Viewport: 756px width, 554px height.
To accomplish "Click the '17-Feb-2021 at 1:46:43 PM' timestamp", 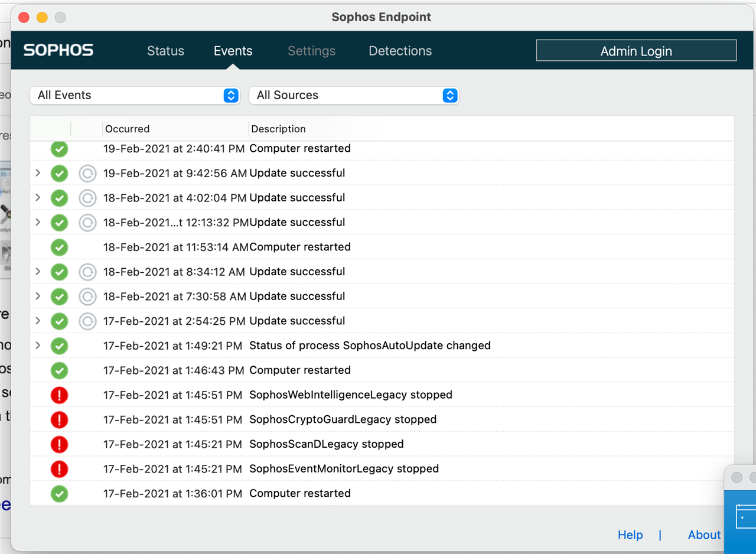I will pyautogui.click(x=174, y=370).
